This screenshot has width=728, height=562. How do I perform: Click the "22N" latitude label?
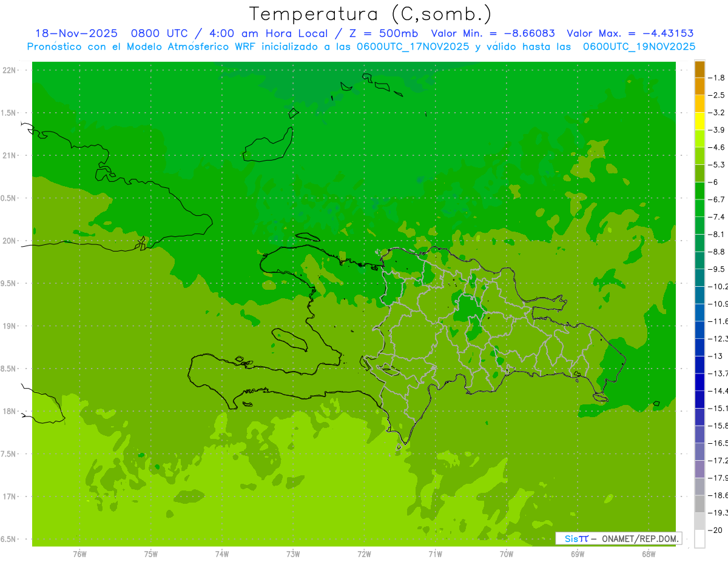(10, 70)
